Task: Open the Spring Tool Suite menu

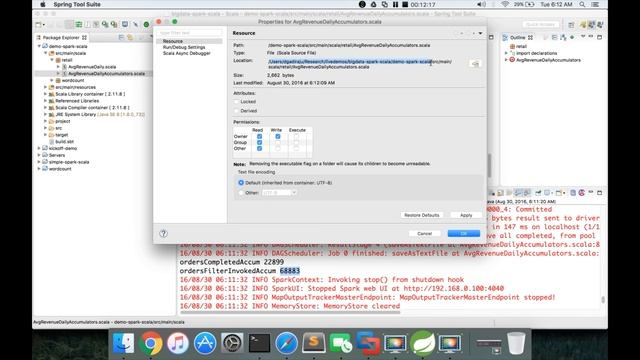Action: pyautogui.click(x=77, y=4)
